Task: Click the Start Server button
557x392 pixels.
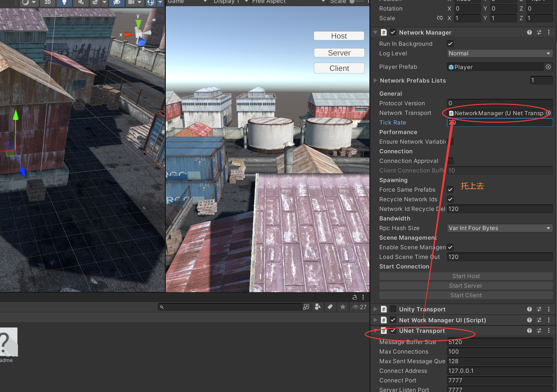Action: (x=466, y=286)
